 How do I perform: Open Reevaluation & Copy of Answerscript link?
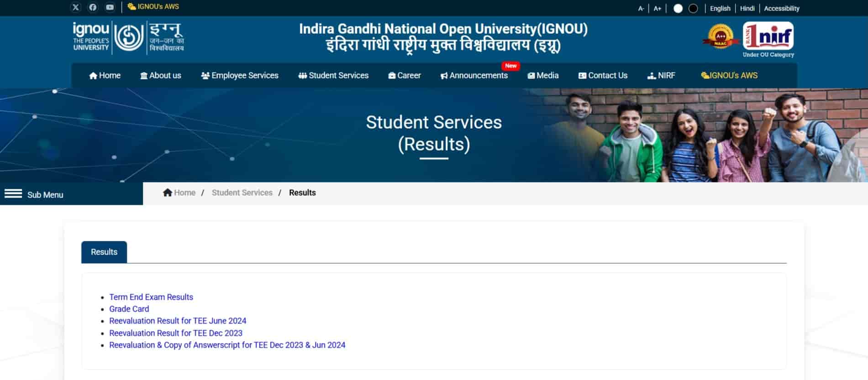(227, 345)
